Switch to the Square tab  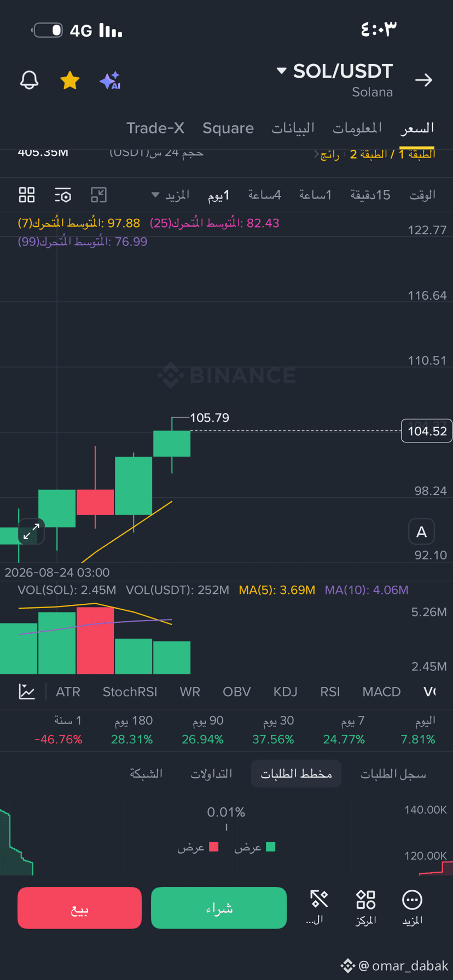click(x=228, y=128)
